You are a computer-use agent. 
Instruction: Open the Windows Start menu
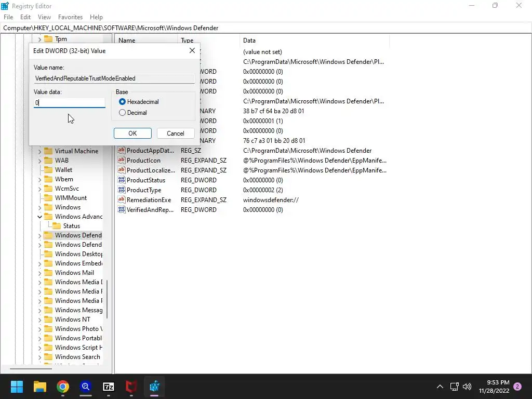pyautogui.click(x=17, y=387)
